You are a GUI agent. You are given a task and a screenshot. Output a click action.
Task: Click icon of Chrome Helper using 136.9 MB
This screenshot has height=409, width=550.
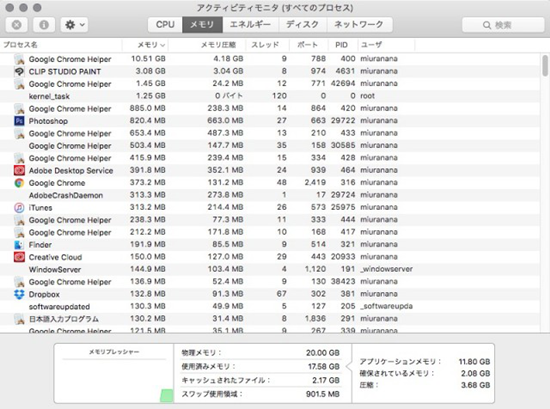click(x=19, y=282)
